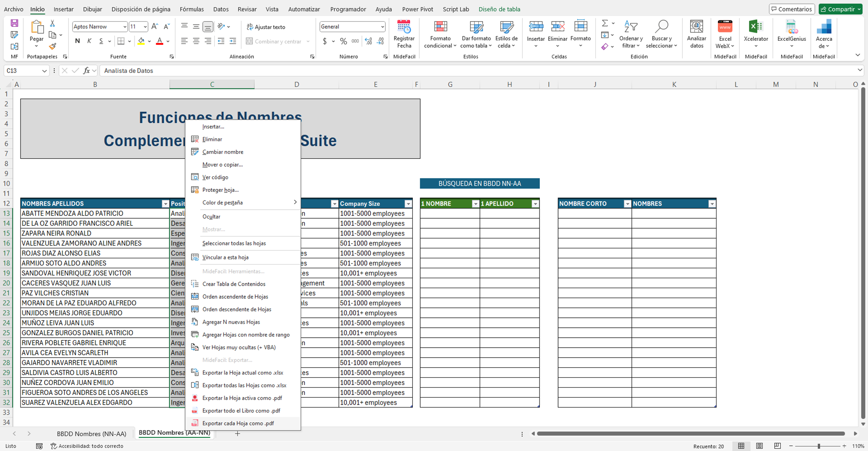
Task: Open the Xcelerator add-in
Action: (756, 35)
